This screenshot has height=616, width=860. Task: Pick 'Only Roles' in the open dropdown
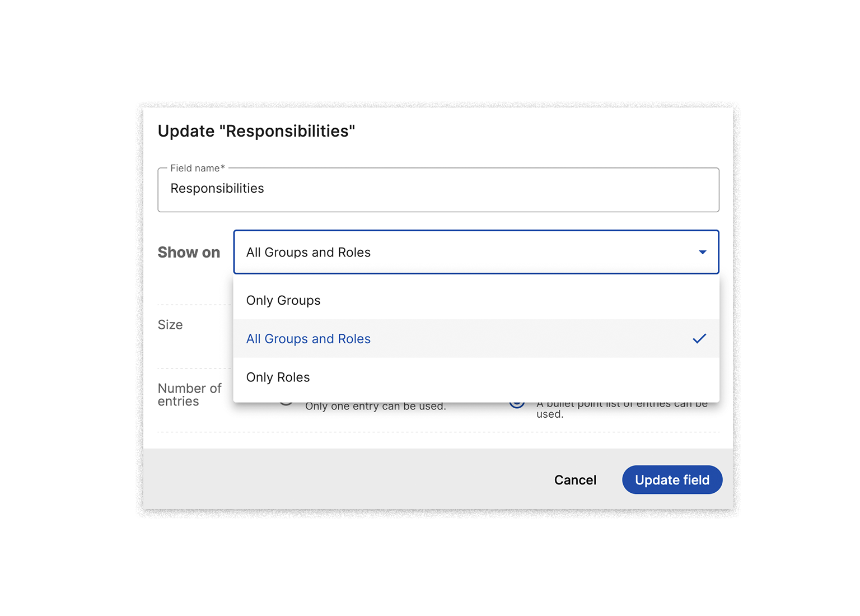coord(278,377)
